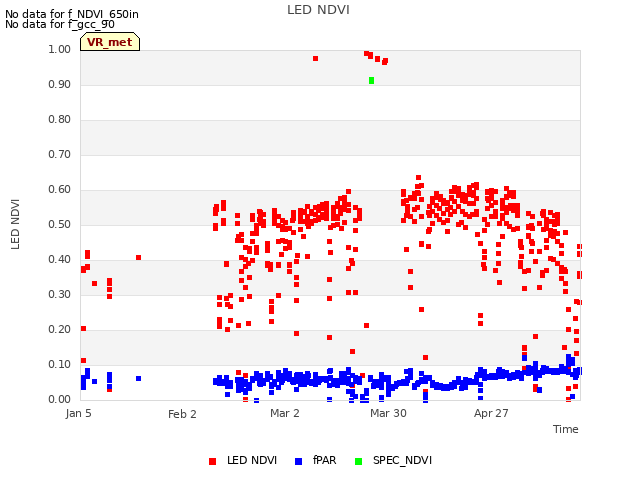Click the 0.10 y-axis tick label

tap(60, 364)
